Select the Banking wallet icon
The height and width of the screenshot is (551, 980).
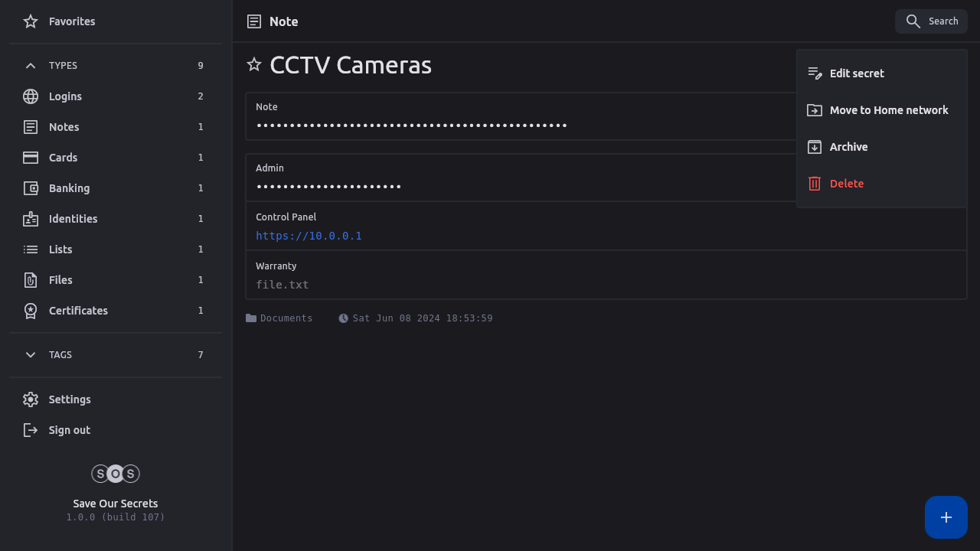(31, 188)
